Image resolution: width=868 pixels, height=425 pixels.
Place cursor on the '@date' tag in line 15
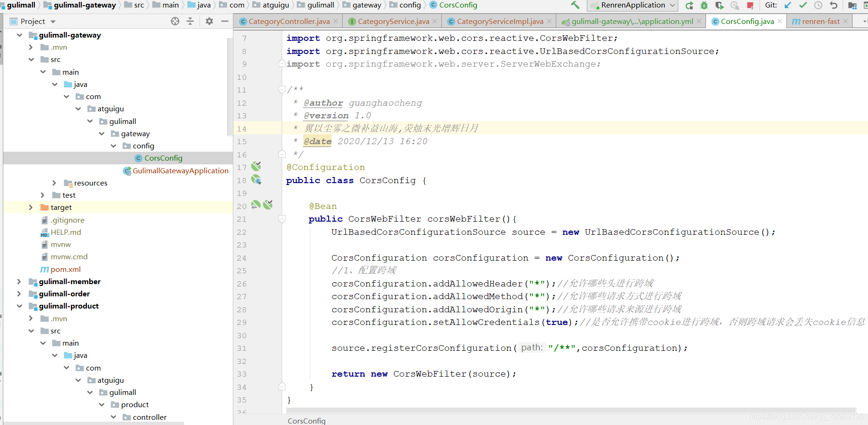pyautogui.click(x=318, y=141)
